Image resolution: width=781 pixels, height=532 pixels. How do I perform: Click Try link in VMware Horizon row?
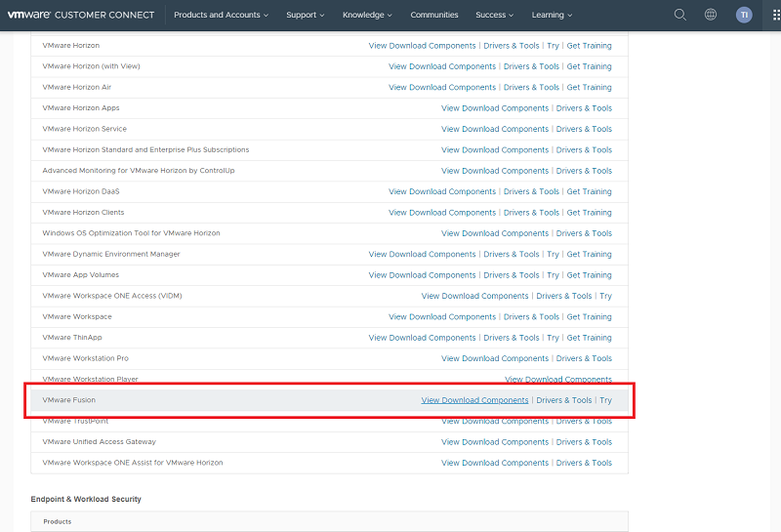(x=553, y=45)
